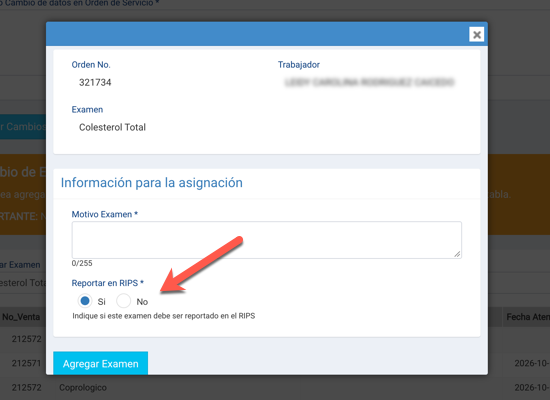Click the Coprologico cell in background table
Image resolution: width=550 pixels, height=400 pixels.
[x=83, y=387]
